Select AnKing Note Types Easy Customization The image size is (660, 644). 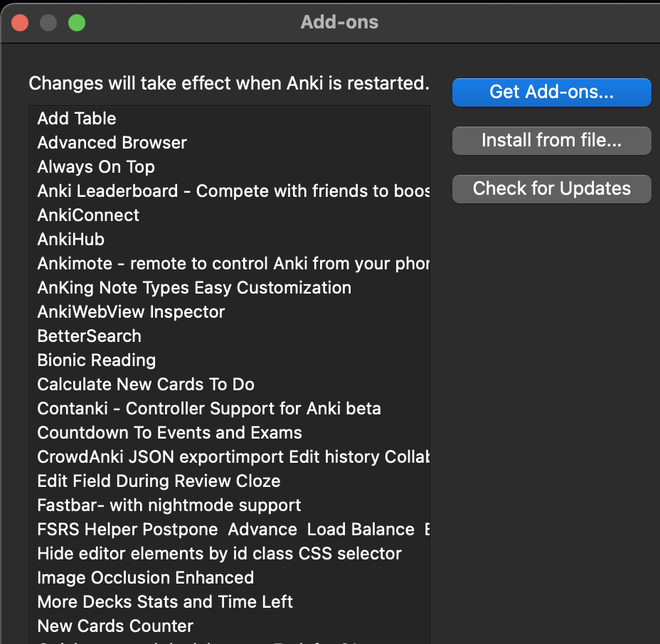click(194, 288)
